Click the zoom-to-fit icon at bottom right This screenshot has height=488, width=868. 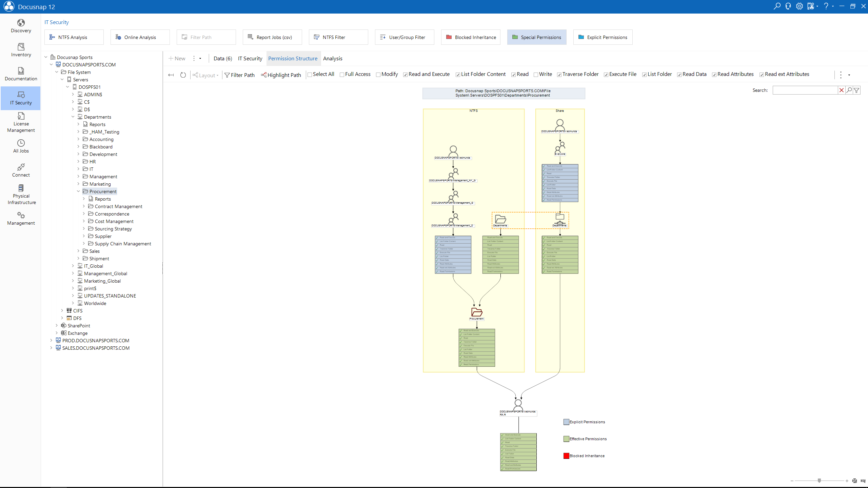(x=854, y=481)
